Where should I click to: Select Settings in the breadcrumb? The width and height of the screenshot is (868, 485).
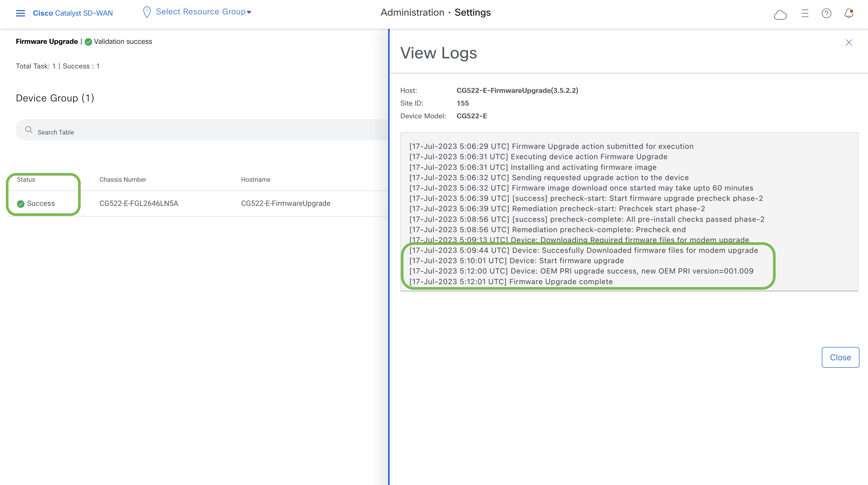coord(472,12)
